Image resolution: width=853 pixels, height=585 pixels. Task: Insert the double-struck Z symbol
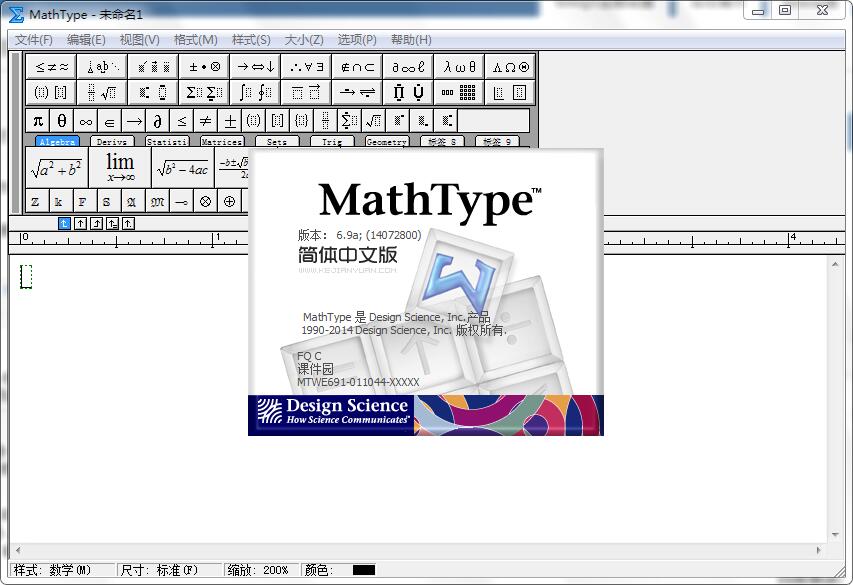click(x=35, y=202)
